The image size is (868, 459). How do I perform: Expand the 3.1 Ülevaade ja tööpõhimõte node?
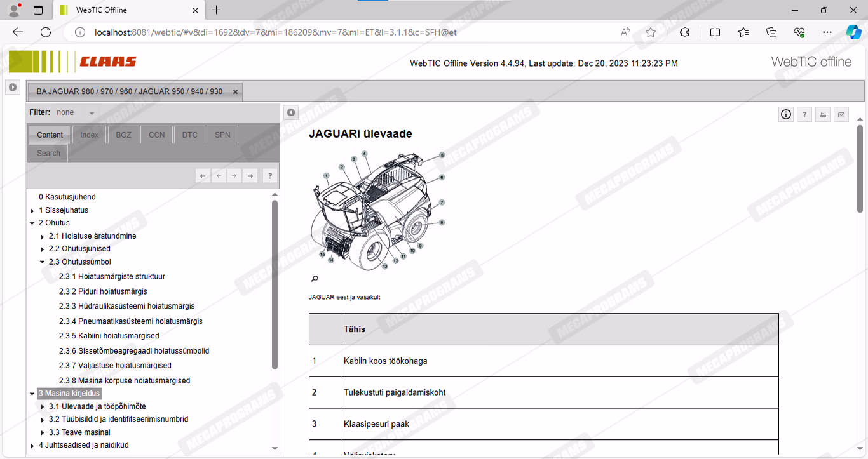point(43,407)
